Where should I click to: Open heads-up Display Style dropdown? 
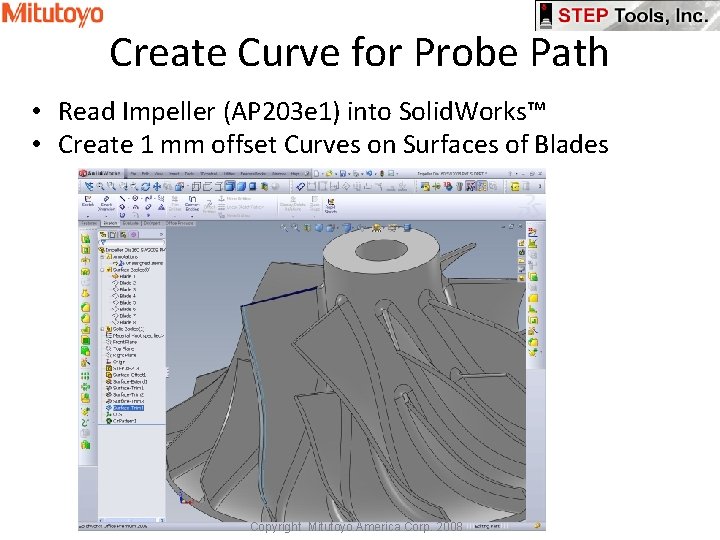[348, 227]
